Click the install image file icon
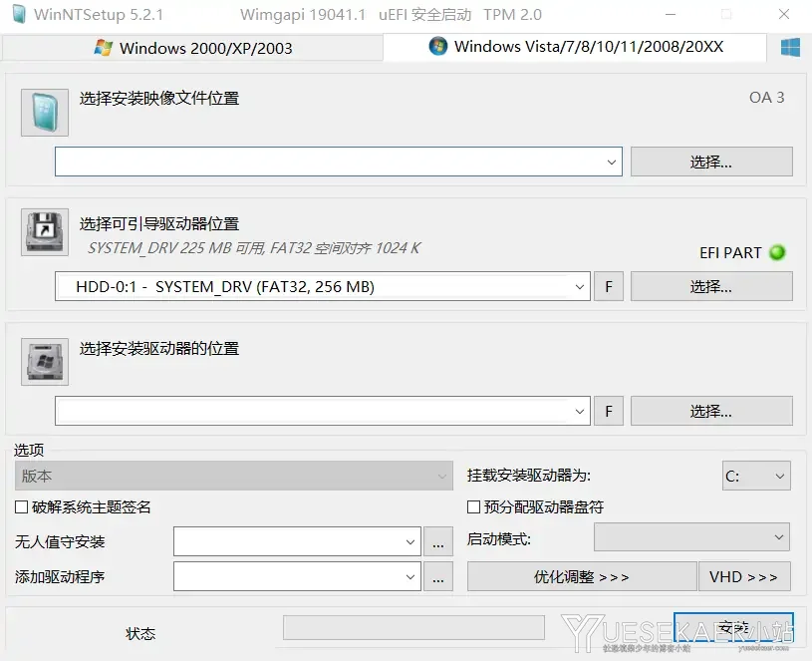Image resolution: width=812 pixels, height=661 pixels. click(45, 113)
